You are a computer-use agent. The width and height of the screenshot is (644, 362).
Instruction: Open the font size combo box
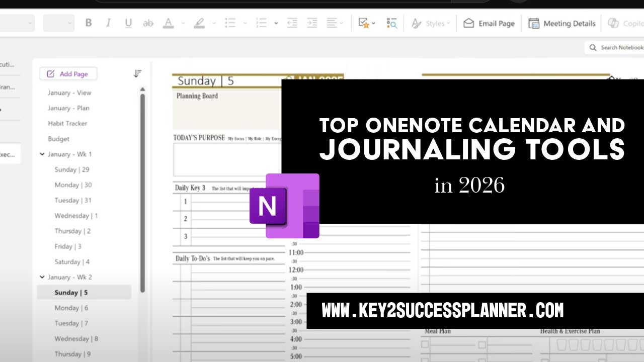point(59,23)
